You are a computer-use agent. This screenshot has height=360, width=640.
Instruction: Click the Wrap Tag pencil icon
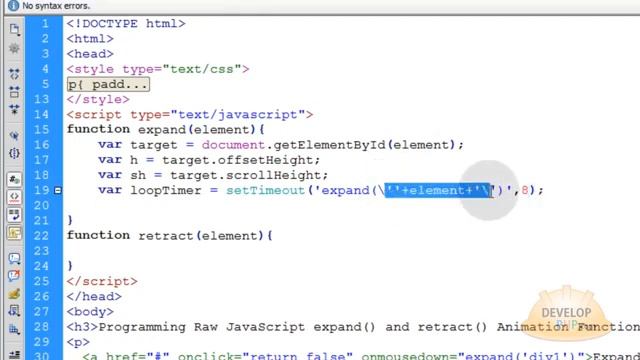click(x=14, y=293)
